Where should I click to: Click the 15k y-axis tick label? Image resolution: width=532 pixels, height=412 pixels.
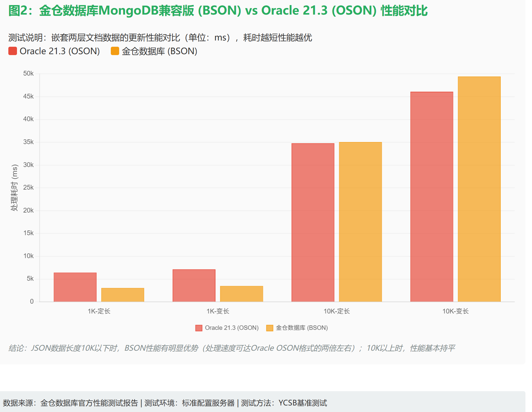(x=29, y=233)
